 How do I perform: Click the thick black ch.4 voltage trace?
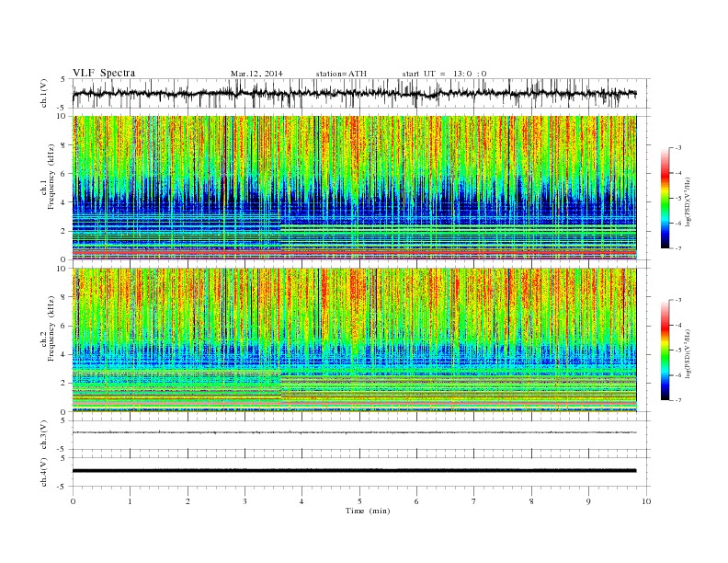354,471
